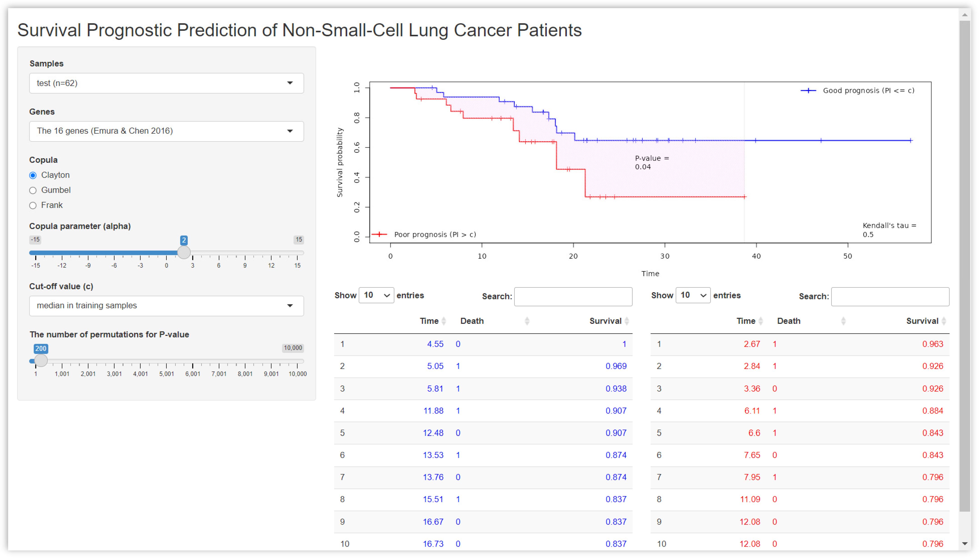The height and width of the screenshot is (559, 980).
Task: Sort left table by Death column
Action: click(472, 321)
